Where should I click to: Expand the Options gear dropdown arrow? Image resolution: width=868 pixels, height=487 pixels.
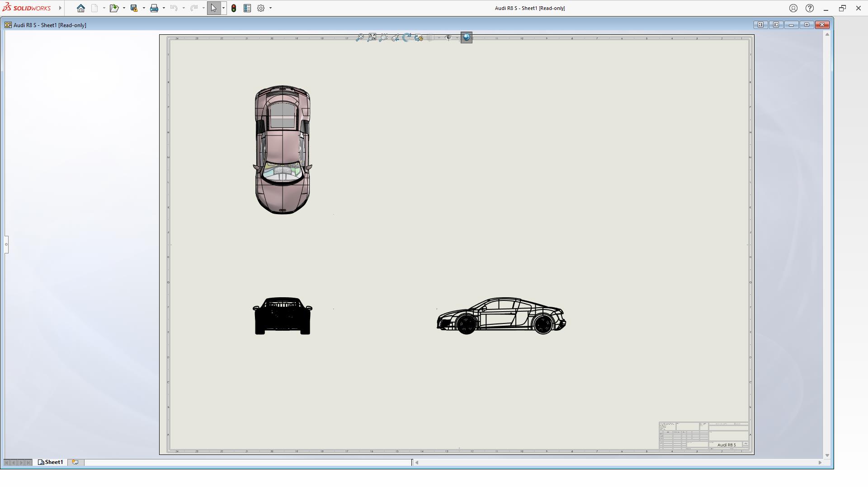(x=271, y=8)
